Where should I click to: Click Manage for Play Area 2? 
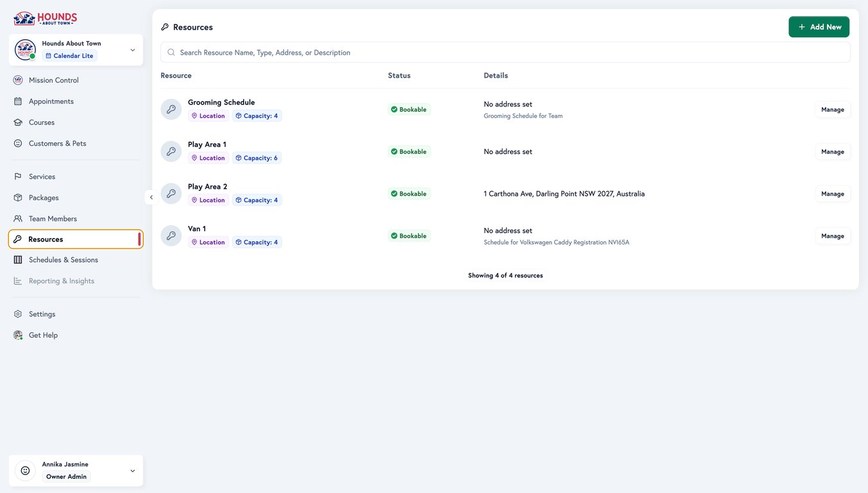click(832, 192)
